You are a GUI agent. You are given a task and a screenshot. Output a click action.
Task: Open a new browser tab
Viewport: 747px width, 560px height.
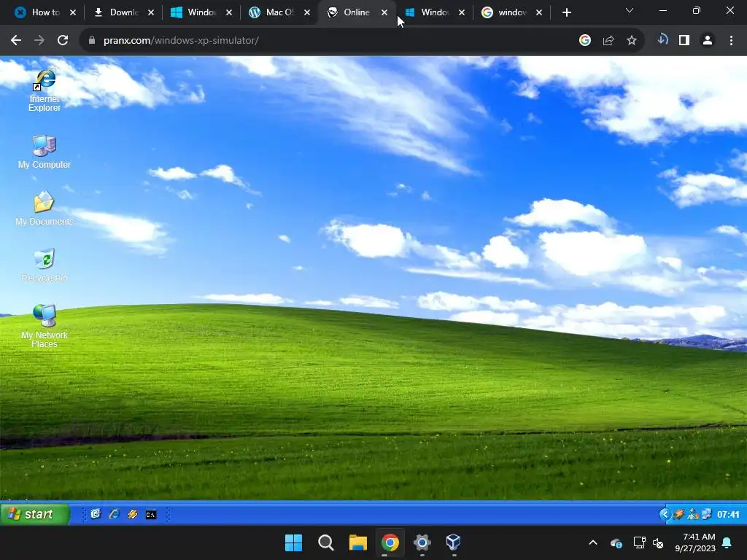pyautogui.click(x=566, y=12)
